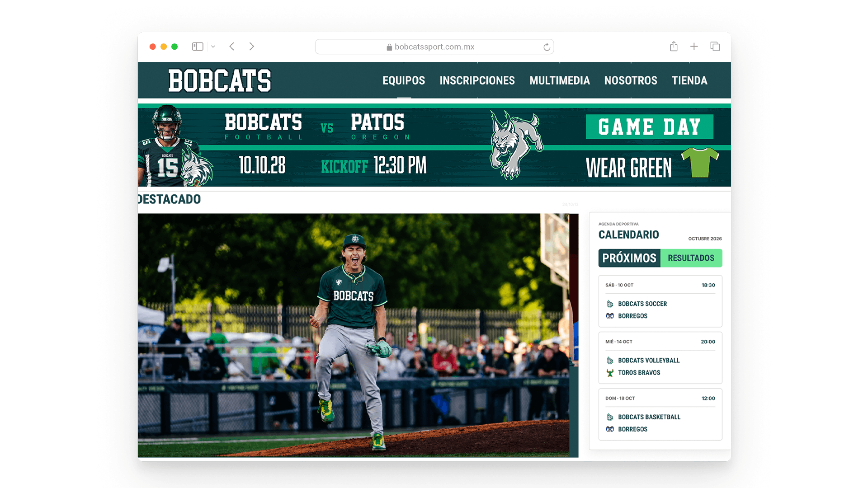Click the CALENDARIO heading

pos(628,235)
